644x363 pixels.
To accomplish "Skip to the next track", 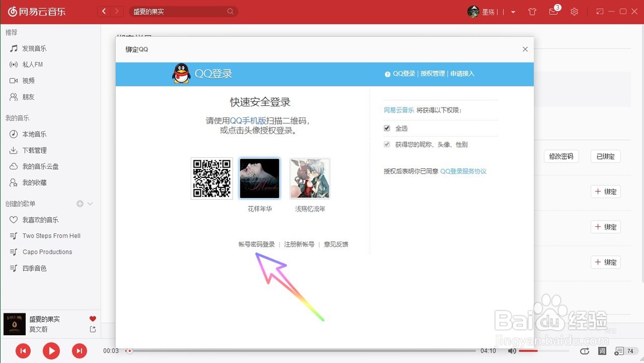I will coord(79,351).
